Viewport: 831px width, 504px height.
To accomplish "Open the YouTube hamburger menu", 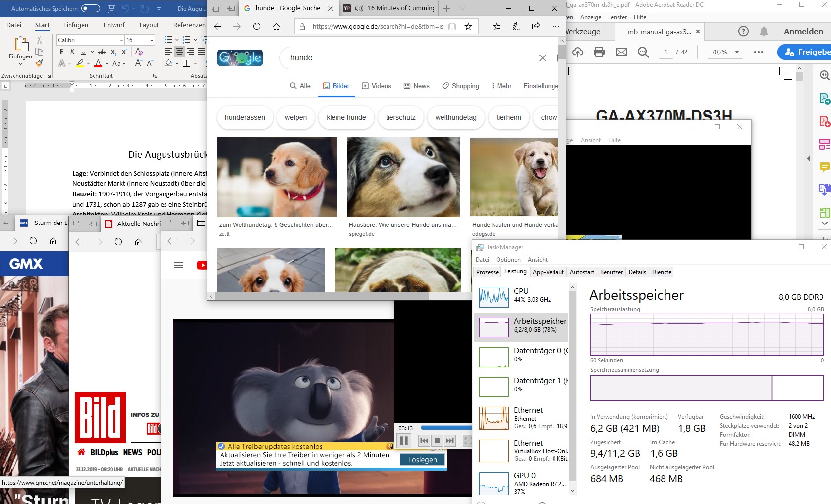I will (179, 265).
